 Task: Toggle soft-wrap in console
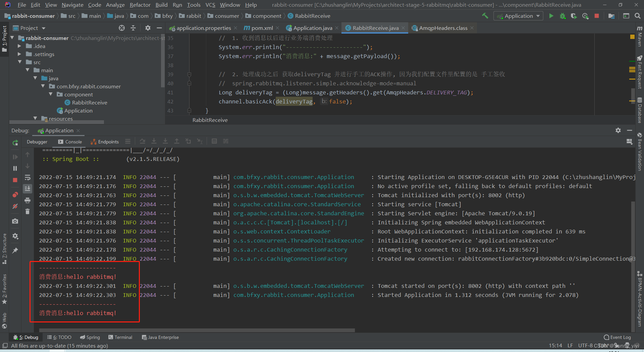point(28,177)
